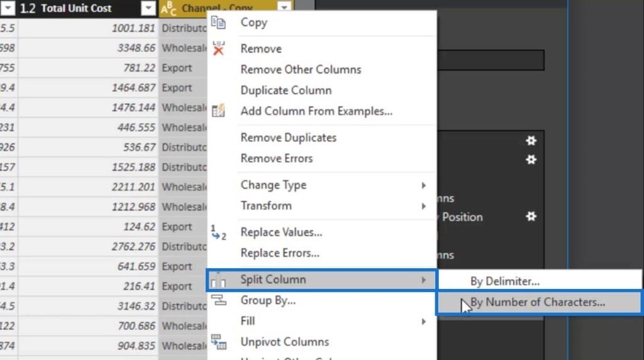Viewport: 644px width, 360px height.
Task: Click the query name field in settings pane
Action: [x=491, y=60]
